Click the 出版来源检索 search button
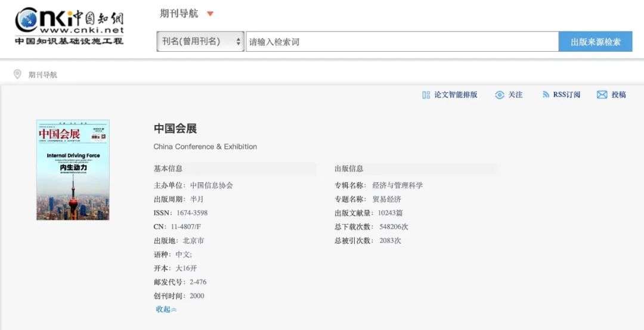Screen dimensions: 644x330 click(x=595, y=42)
